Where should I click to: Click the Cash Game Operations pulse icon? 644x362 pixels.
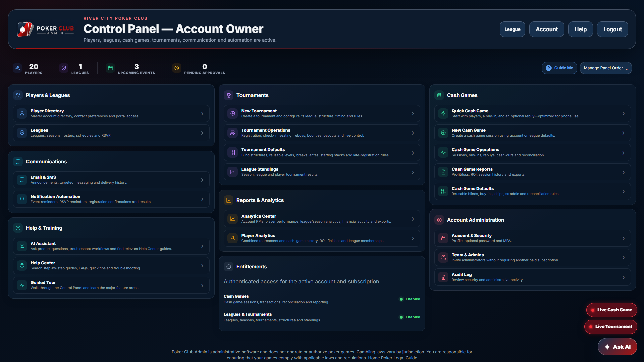[443, 153]
